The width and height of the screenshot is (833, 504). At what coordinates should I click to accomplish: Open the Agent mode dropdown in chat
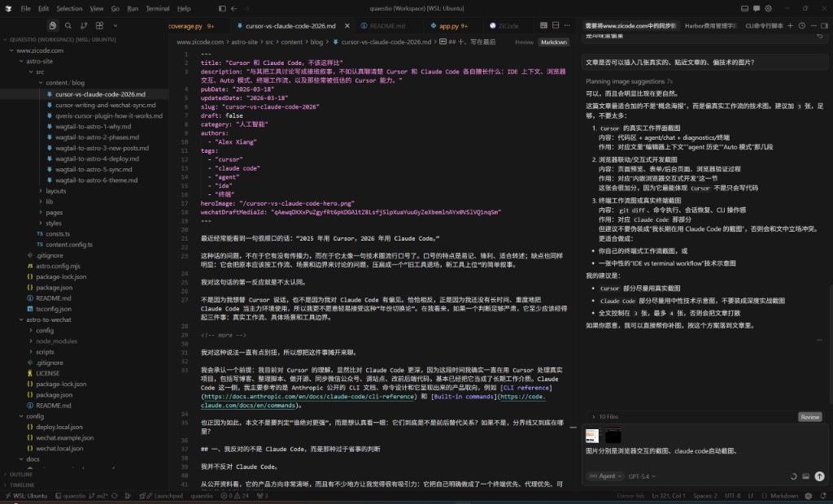point(605,476)
